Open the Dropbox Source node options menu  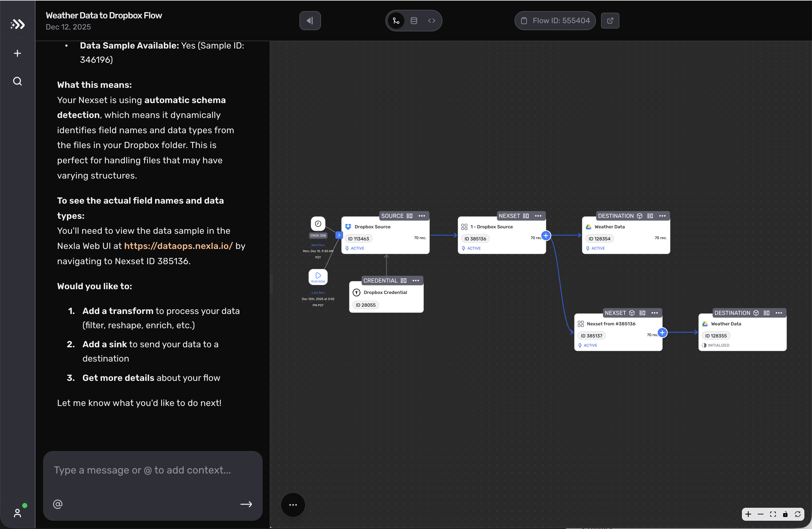point(421,216)
